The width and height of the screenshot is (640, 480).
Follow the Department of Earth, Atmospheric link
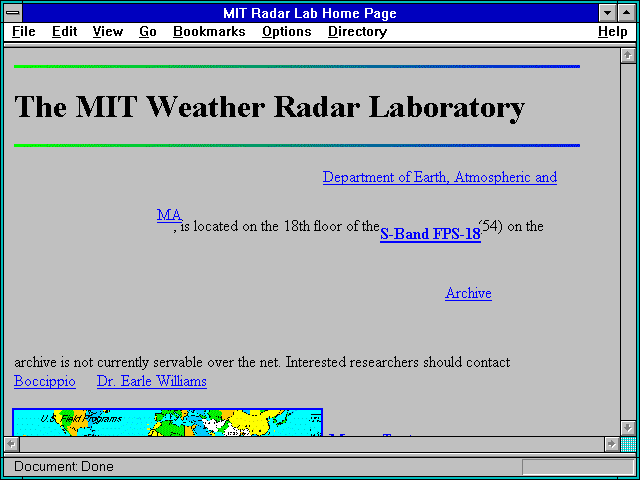point(440,177)
